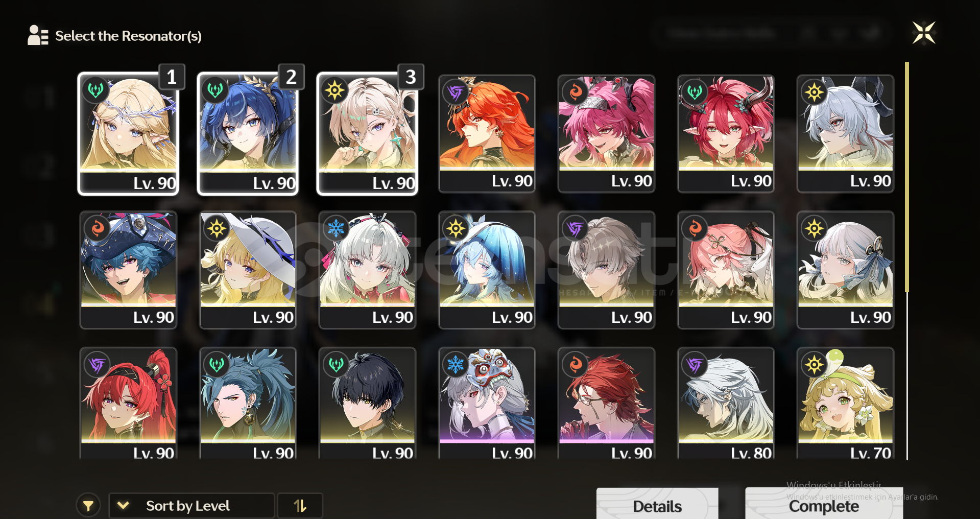Select the Lv. 80 silver-haired resonator

point(726,404)
